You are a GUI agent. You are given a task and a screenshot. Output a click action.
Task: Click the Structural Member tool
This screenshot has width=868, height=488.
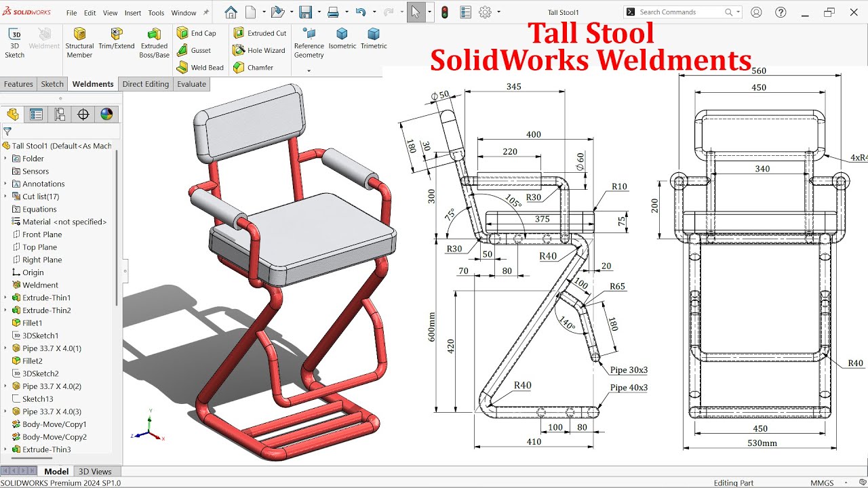point(79,43)
